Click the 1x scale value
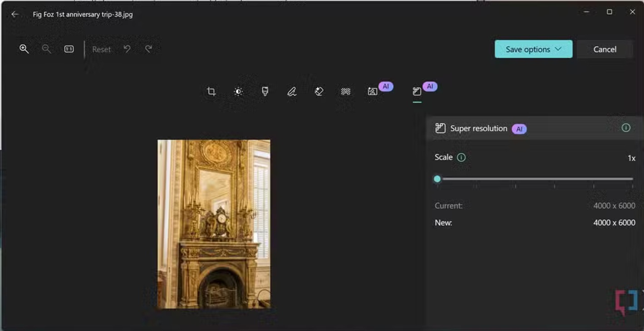Image resolution: width=644 pixels, height=331 pixels. point(631,158)
